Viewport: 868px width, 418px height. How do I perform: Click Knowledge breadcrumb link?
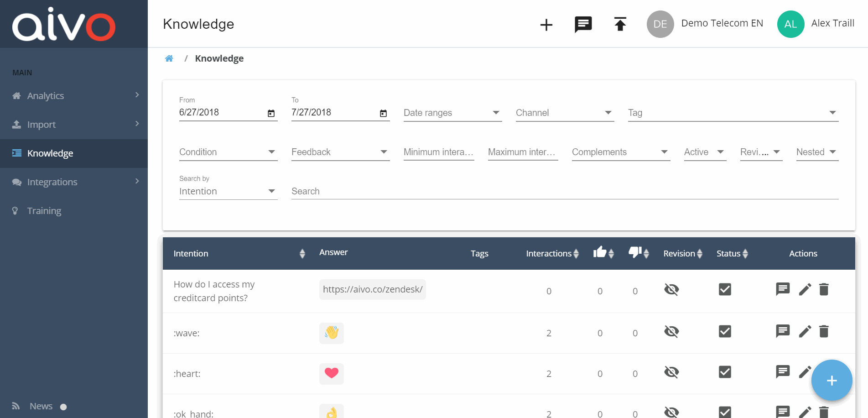[x=219, y=58]
